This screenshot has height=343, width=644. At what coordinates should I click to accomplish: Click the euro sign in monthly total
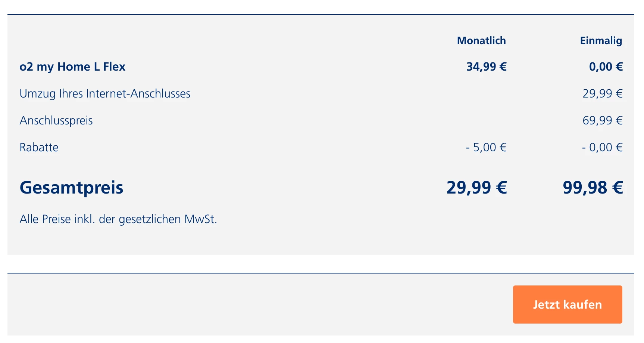point(502,188)
